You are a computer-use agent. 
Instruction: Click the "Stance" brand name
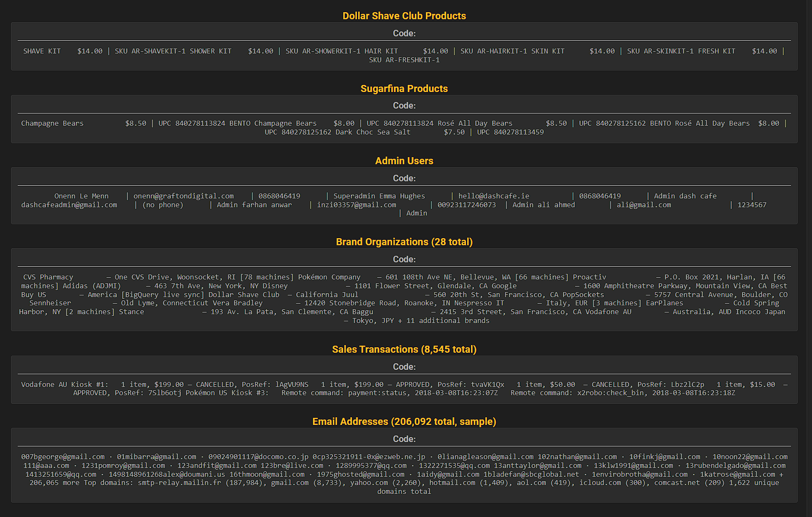[132, 312]
